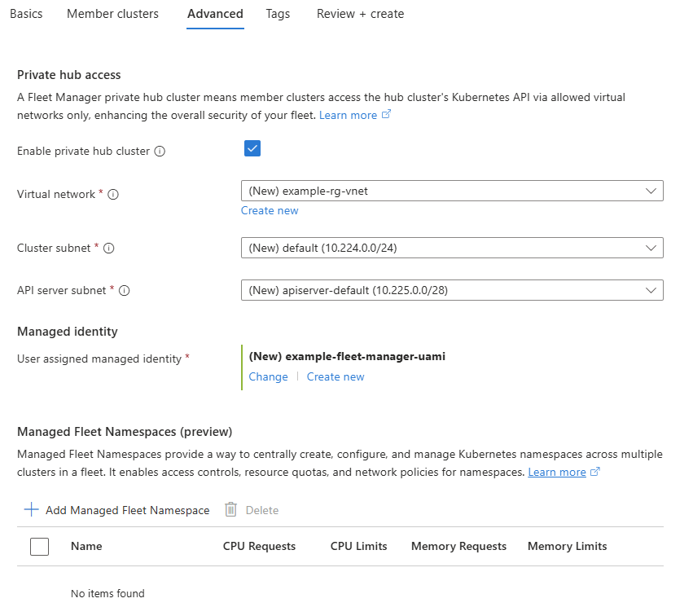Image resolution: width=693 pixels, height=616 pixels.
Task: Click external link icon after Namespaces Learn more
Action: click(x=595, y=472)
